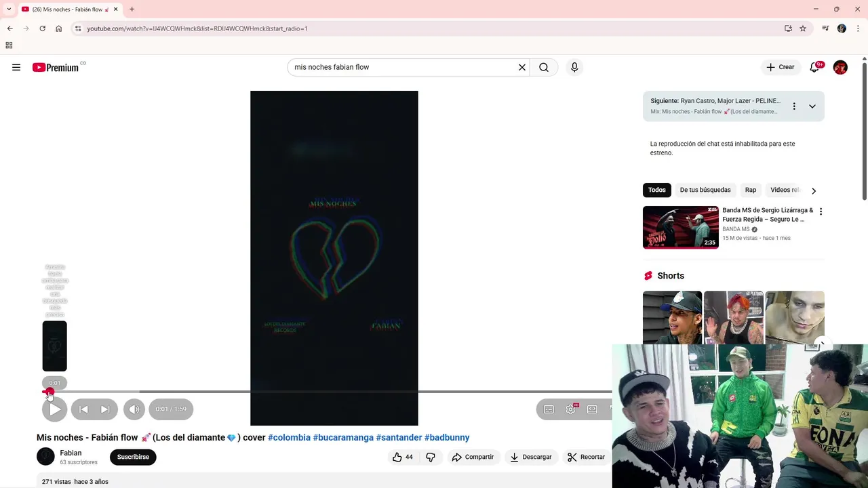This screenshot has height=488, width=868.
Task: Open the Mix playlist three-dot menu
Action: [794, 106]
